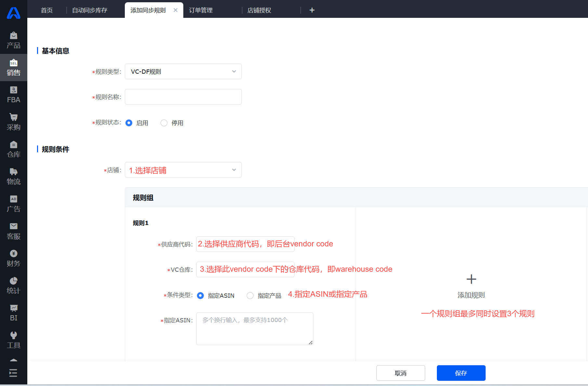Click inside the 规则名称 input field
This screenshot has width=588, height=386.
point(183,96)
